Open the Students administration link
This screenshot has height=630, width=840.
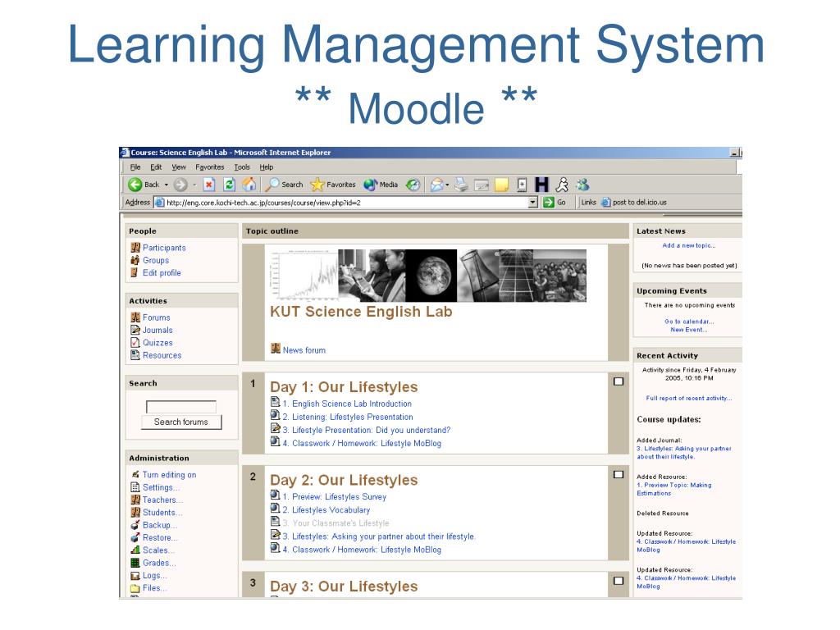pos(162,513)
